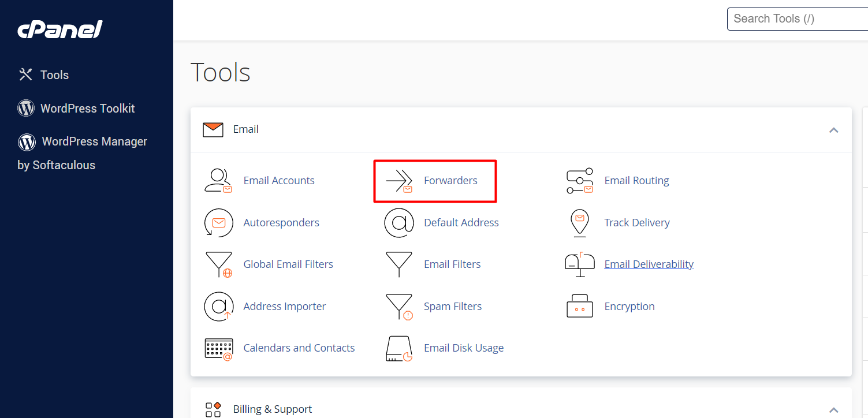Select the Track Delivery pin icon
This screenshot has height=418, width=868.
[580, 223]
